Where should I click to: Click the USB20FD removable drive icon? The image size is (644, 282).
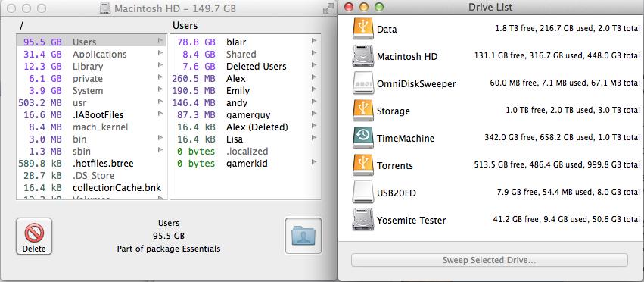[x=362, y=193]
